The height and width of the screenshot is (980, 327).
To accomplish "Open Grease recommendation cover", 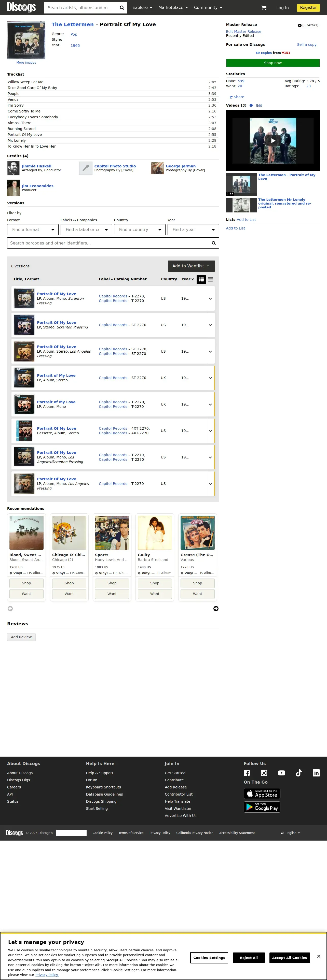I will [x=198, y=532].
